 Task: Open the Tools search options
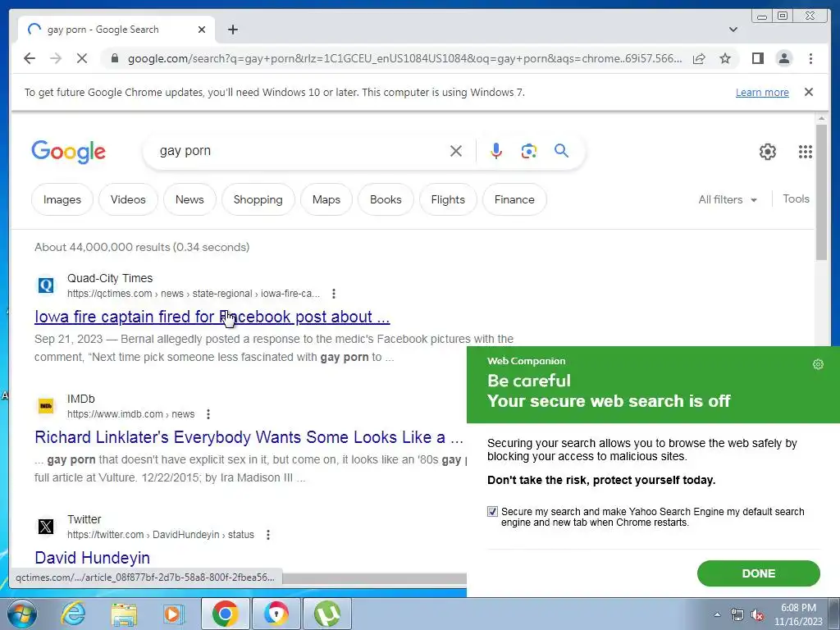pyautogui.click(x=796, y=199)
